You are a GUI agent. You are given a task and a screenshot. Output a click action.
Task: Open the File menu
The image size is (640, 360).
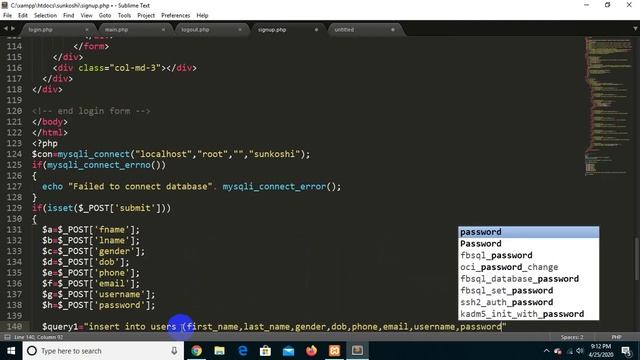pyautogui.click(x=7, y=16)
